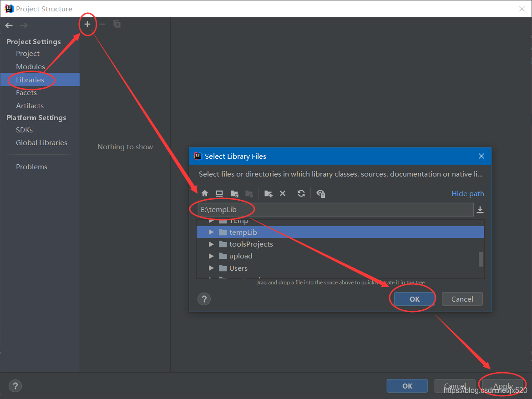532x399 pixels.
Task: Expand the Users folder
Action: click(x=211, y=268)
